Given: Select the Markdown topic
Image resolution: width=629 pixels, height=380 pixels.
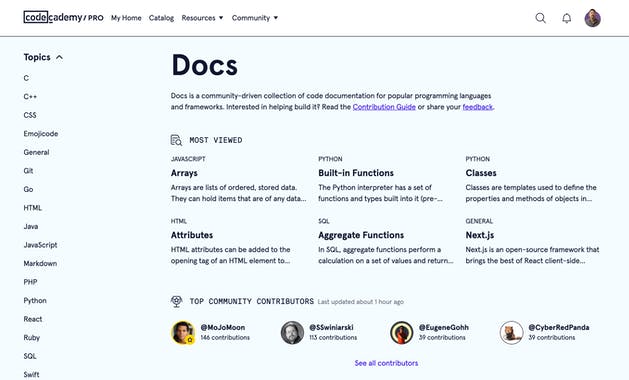Looking at the screenshot, I should [40, 263].
